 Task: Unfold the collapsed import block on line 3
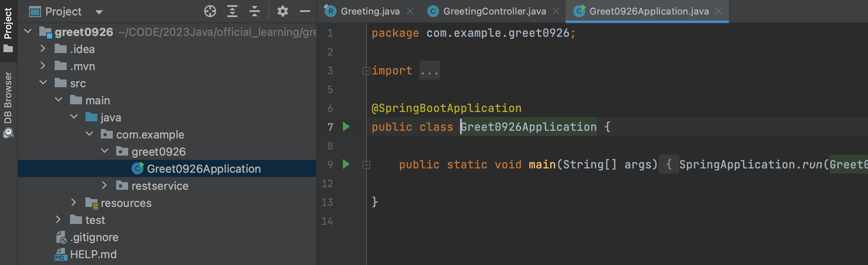(x=366, y=71)
